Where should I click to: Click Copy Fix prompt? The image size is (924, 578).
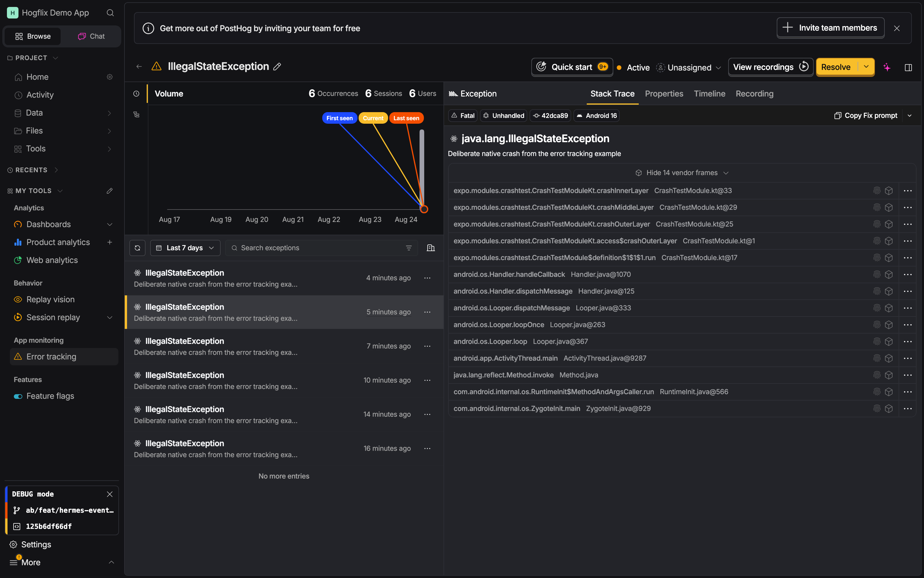[866, 115]
